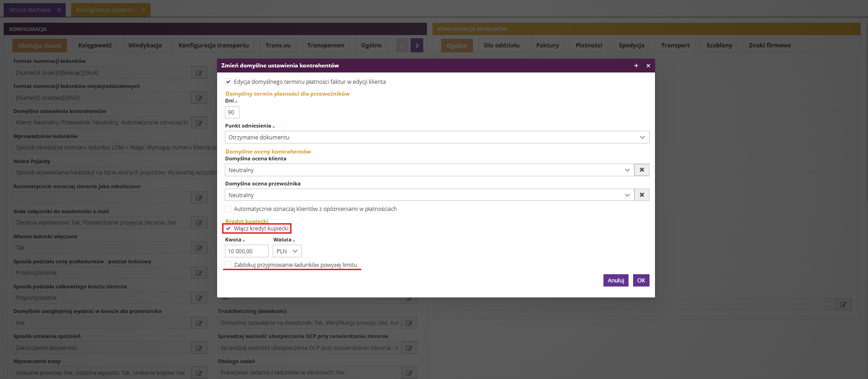Open Ogólne tab in Konfiguracja panel

(371, 46)
